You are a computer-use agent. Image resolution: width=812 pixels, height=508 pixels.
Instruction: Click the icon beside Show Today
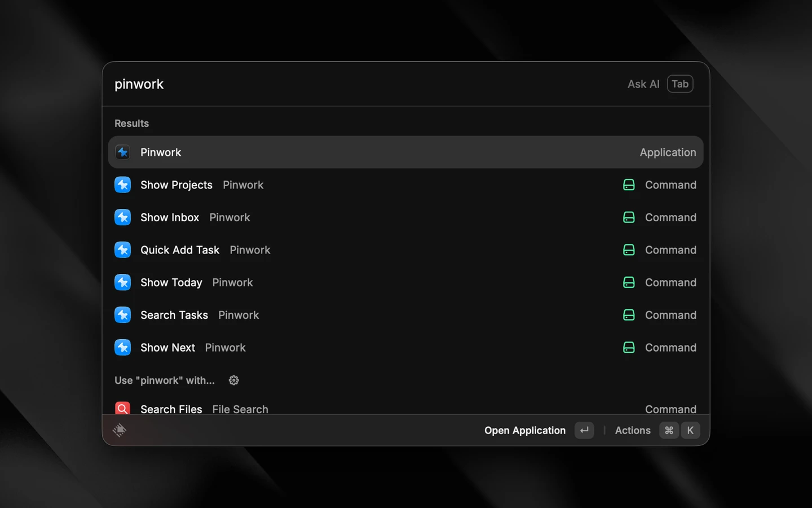point(122,282)
